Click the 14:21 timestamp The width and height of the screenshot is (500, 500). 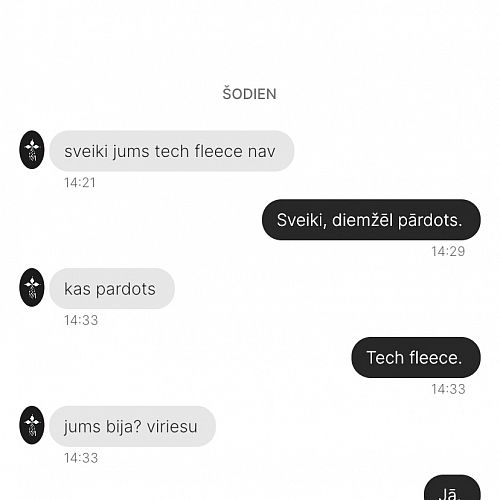click(80, 183)
